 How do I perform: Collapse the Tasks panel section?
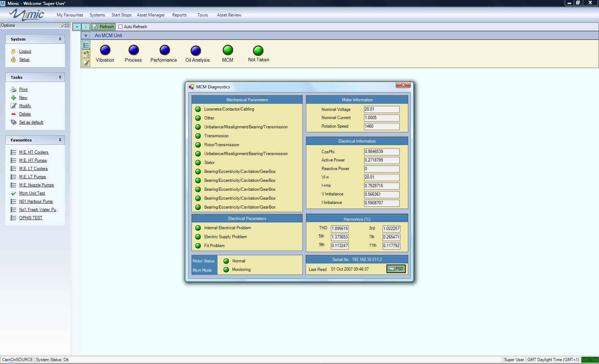(x=60, y=77)
